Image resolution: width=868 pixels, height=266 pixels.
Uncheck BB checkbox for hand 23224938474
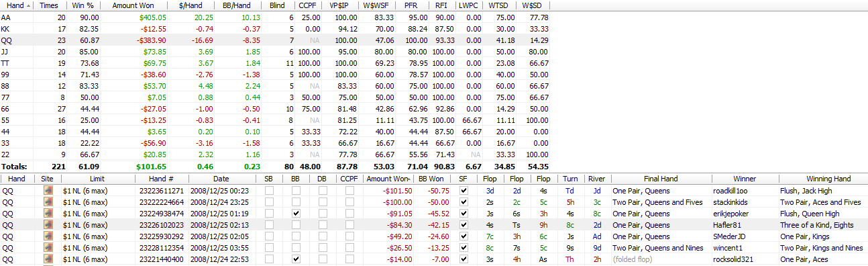296,213
